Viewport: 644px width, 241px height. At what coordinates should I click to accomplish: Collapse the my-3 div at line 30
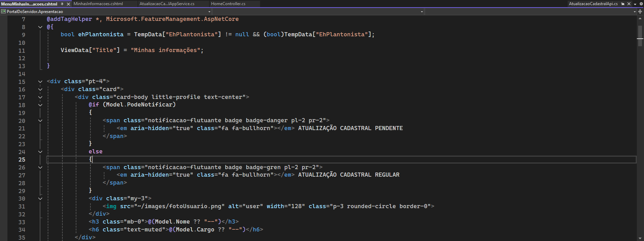40,199
